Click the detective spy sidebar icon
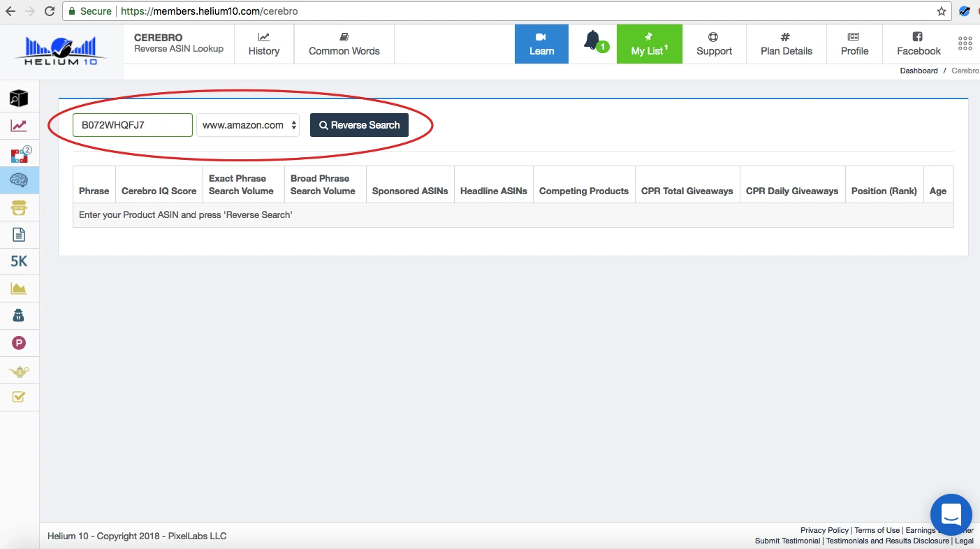The image size is (980, 549). [x=19, y=316]
